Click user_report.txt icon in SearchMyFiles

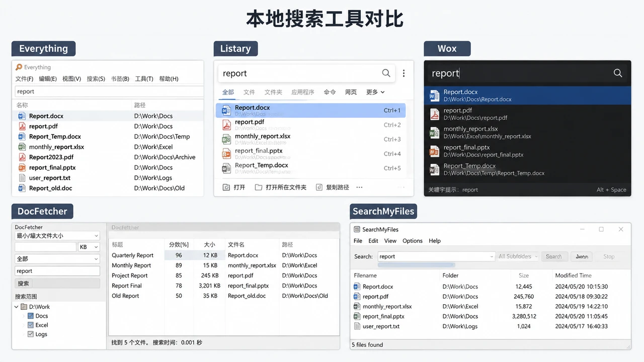coord(357,326)
